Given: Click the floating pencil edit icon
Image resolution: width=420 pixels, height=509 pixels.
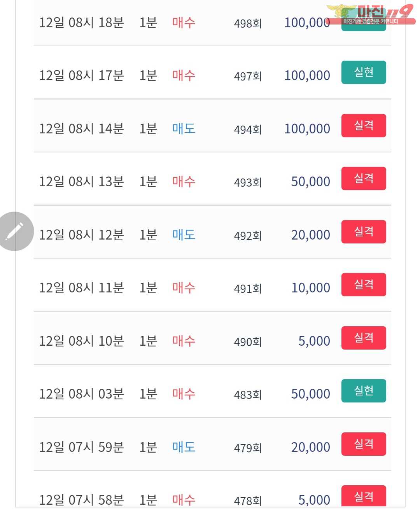Looking at the screenshot, I should coord(15,231).
